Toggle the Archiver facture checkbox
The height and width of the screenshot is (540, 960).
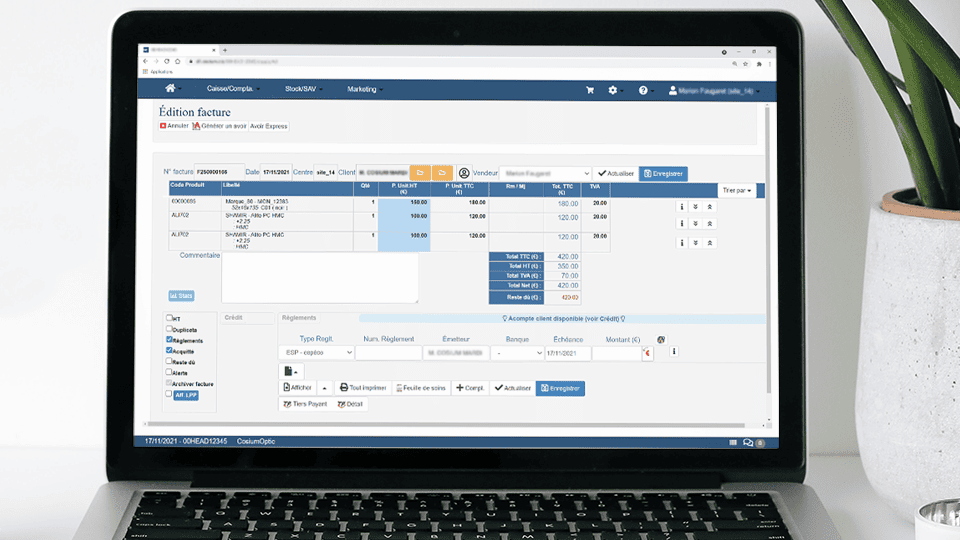coord(169,383)
